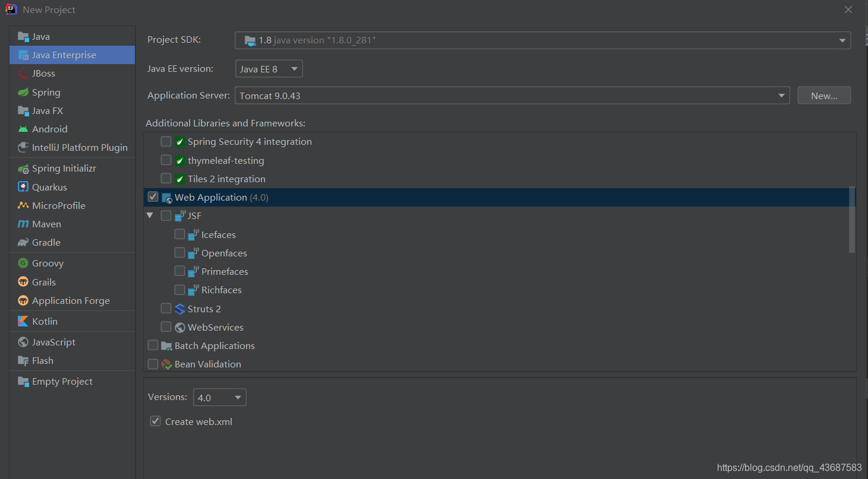Check the JSF framework checkbox
868x479 pixels.
[166, 215]
